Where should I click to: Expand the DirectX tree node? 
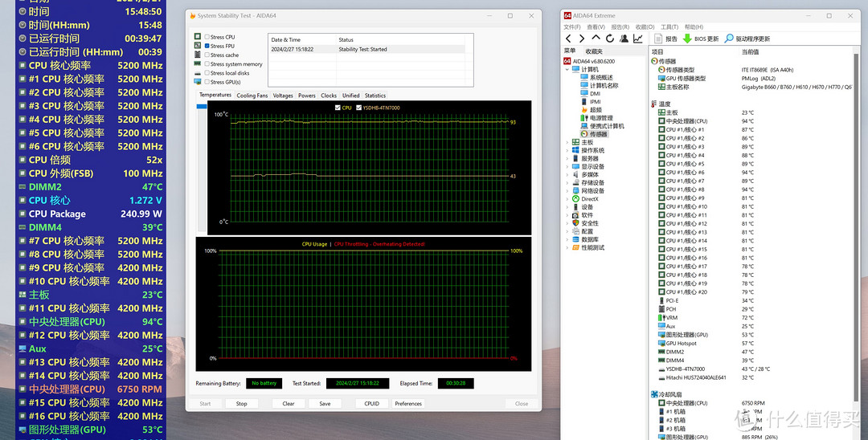567,199
